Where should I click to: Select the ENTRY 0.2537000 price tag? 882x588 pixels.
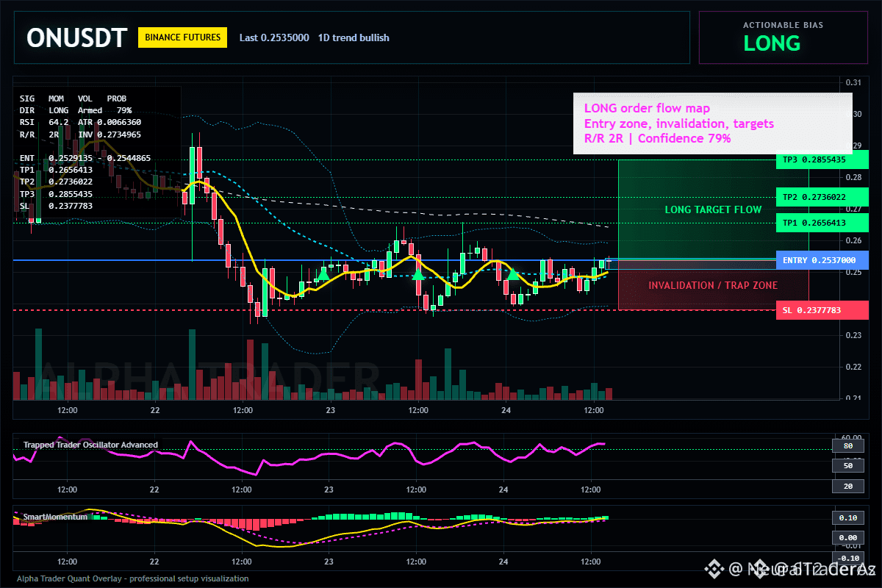[822, 260]
